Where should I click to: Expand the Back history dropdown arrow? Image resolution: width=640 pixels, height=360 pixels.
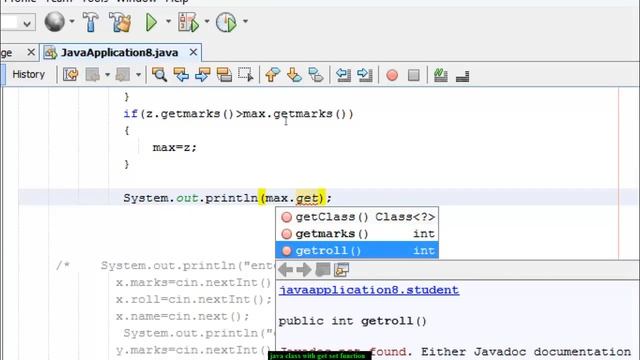coord(107,75)
